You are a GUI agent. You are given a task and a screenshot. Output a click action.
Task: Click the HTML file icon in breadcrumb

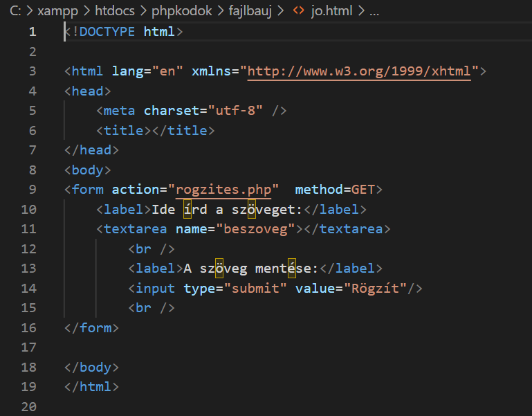[300, 12]
